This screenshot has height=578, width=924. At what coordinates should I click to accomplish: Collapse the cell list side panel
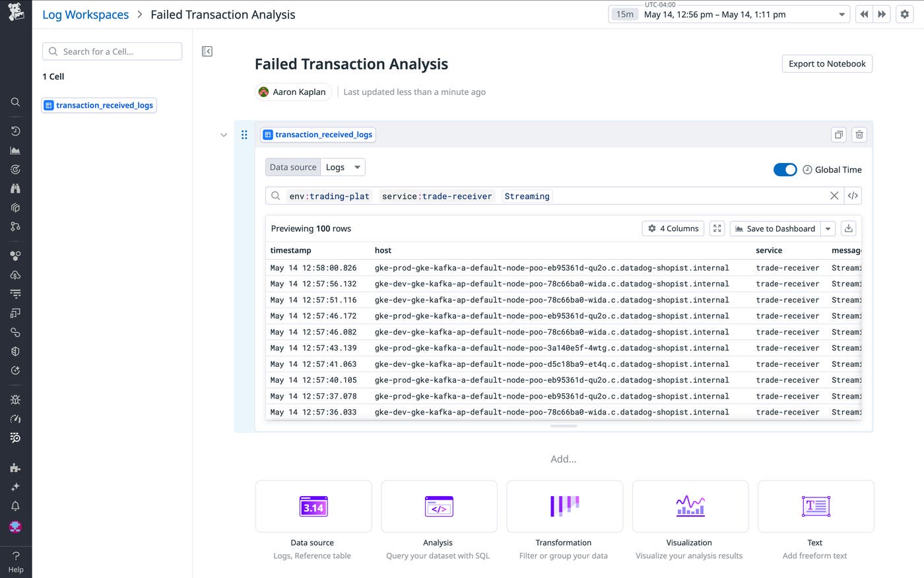(x=207, y=51)
